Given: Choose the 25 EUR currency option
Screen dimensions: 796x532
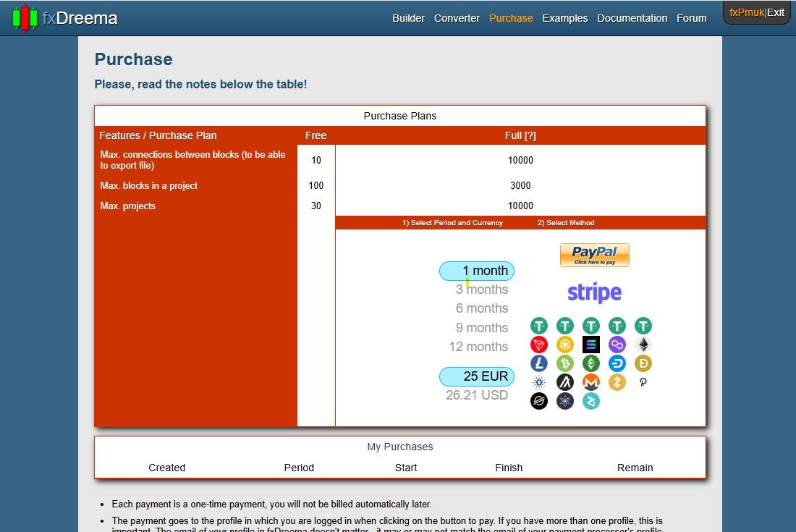Looking at the screenshot, I should coord(477,376).
